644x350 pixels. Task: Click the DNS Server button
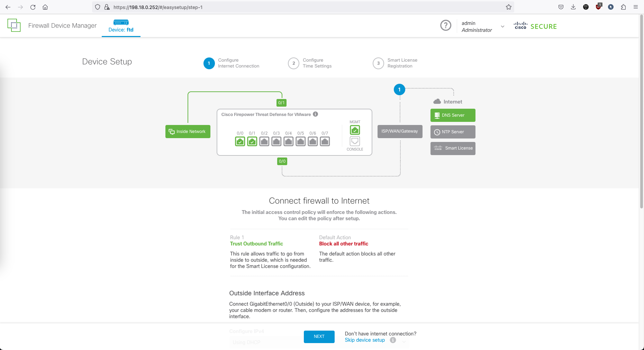click(453, 115)
